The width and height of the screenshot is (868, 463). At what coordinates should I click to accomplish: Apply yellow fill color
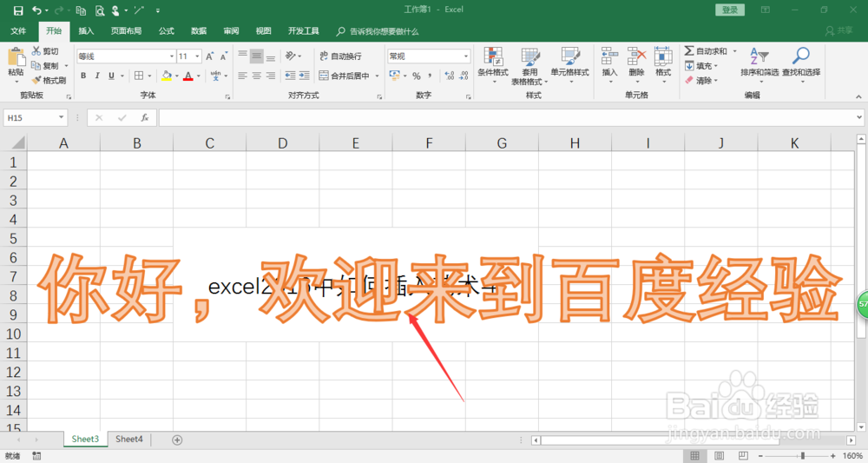click(167, 76)
